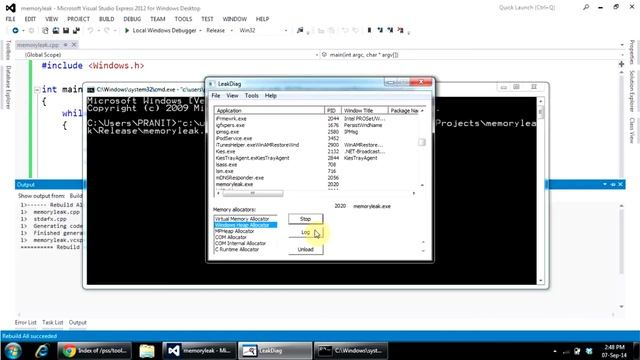Click New Project toolbar icon
The image size is (640, 360).
click(x=45, y=30)
